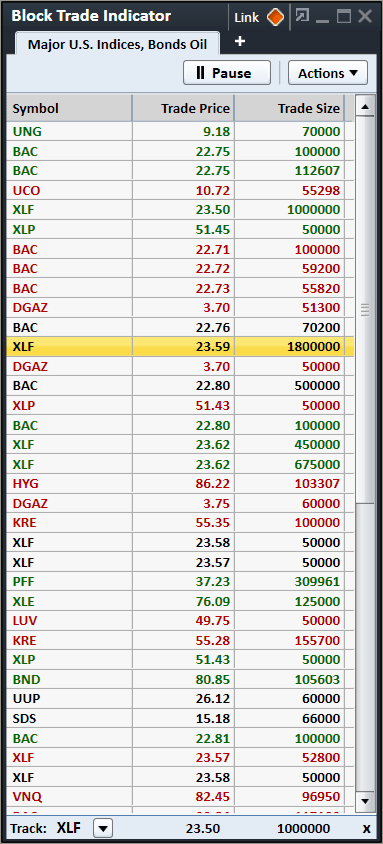This screenshot has width=383, height=844.
Task: Click the BAC row priced 22.76
Action: tap(180, 327)
